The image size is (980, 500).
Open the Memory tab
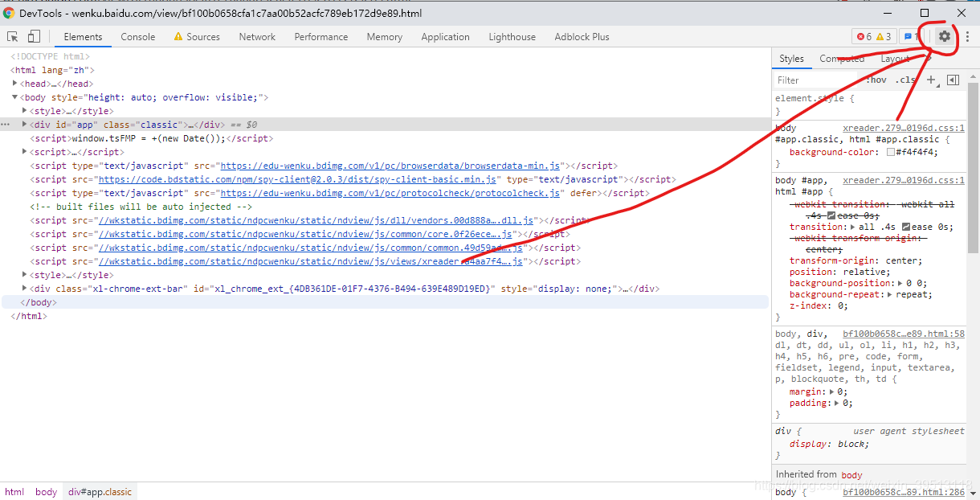(385, 37)
